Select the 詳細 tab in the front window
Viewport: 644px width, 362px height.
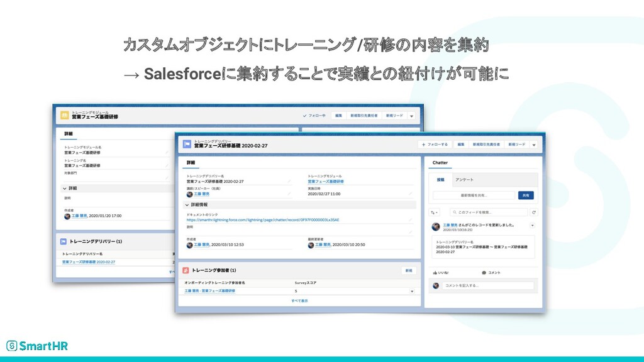191,163
